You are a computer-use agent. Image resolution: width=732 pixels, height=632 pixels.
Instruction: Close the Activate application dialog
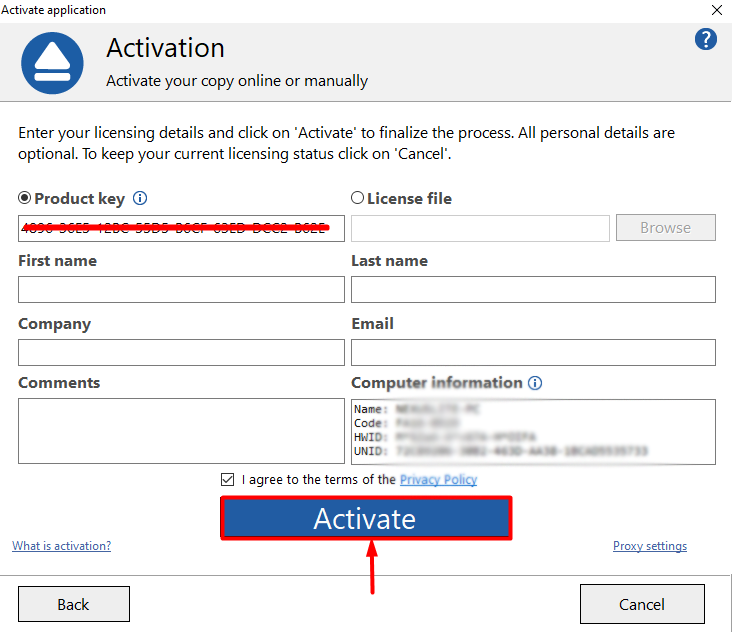point(716,10)
